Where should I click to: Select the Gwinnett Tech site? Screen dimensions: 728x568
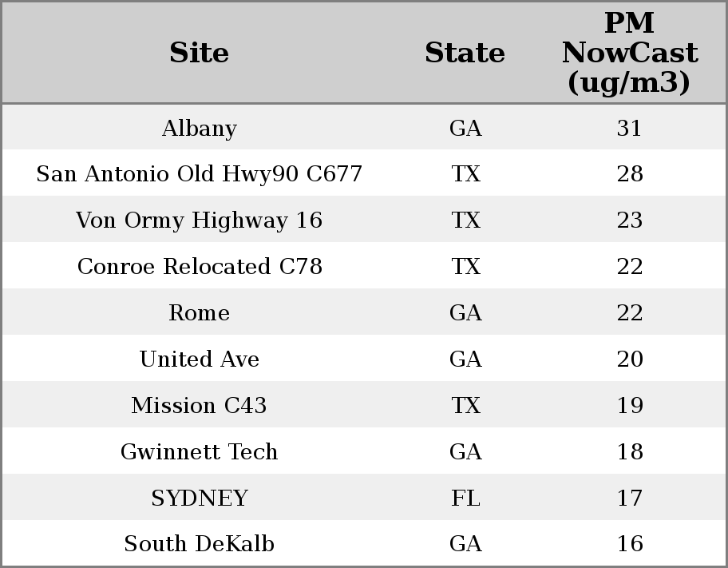pos(199,452)
